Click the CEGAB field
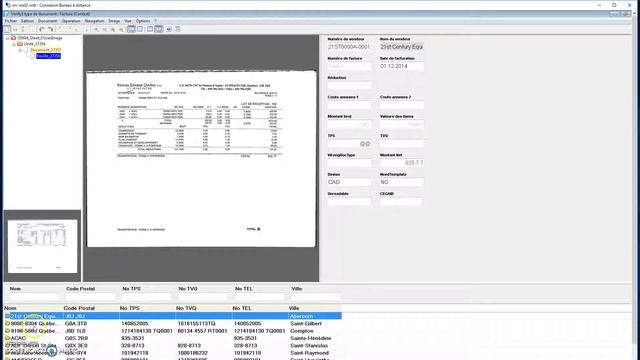The width and height of the screenshot is (640, 360). [x=402, y=202]
